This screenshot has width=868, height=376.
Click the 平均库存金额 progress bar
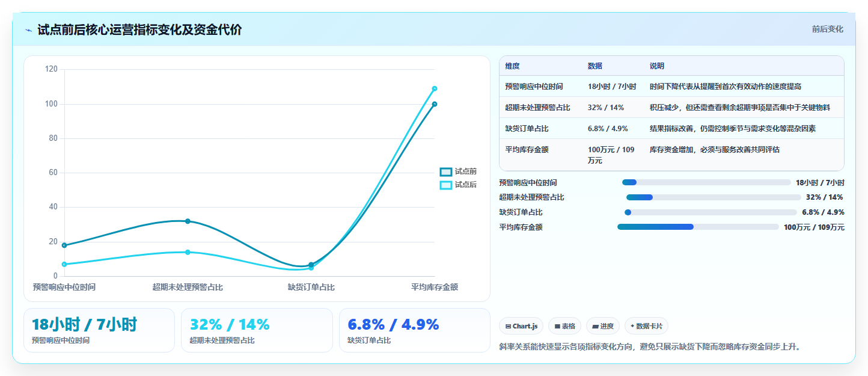point(698,227)
